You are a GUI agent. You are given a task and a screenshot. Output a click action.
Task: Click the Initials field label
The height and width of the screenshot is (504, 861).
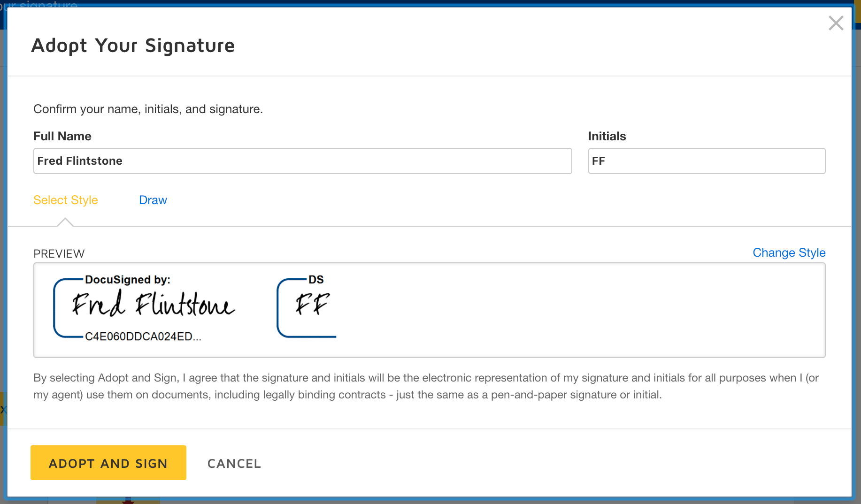[607, 136]
